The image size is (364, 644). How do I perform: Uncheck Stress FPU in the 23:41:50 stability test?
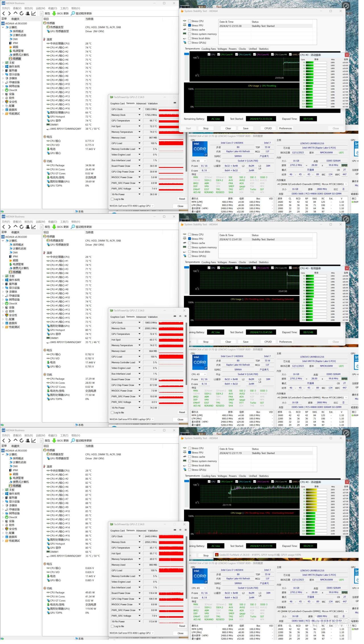[189, 239]
